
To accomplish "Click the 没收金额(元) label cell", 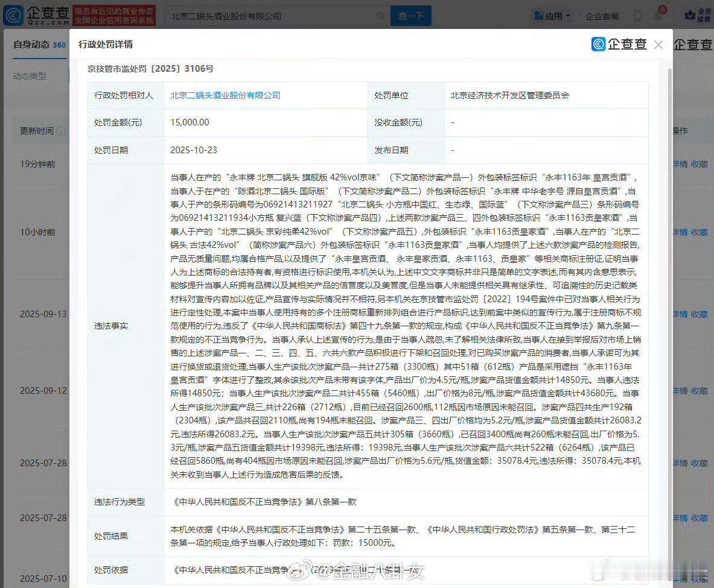I will click(x=406, y=122).
